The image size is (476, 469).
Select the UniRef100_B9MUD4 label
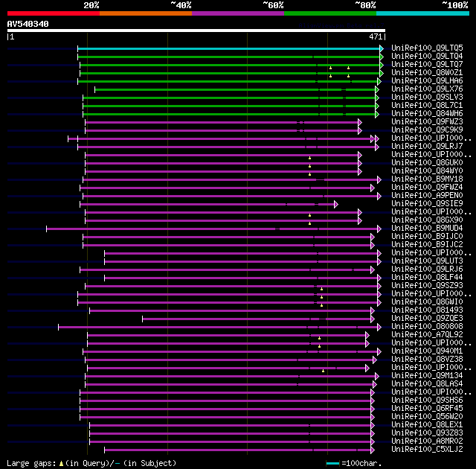427,229
